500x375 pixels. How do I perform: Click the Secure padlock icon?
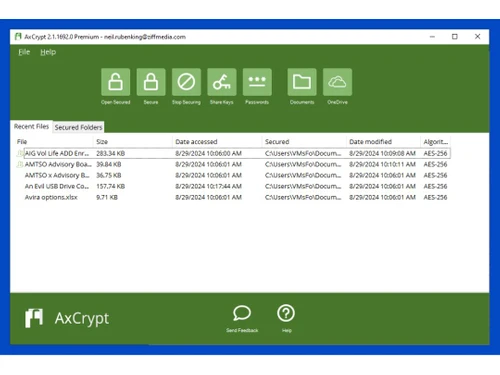tap(151, 82)
